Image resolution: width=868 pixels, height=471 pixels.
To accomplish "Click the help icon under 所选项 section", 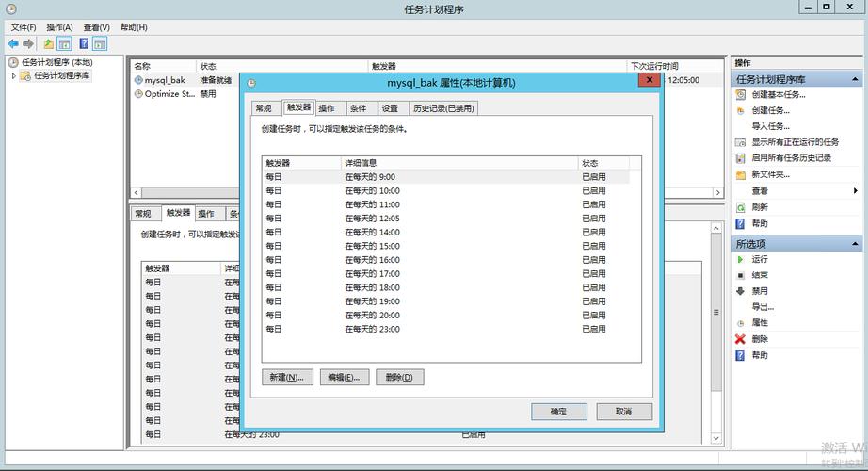I will pos(740,356).
